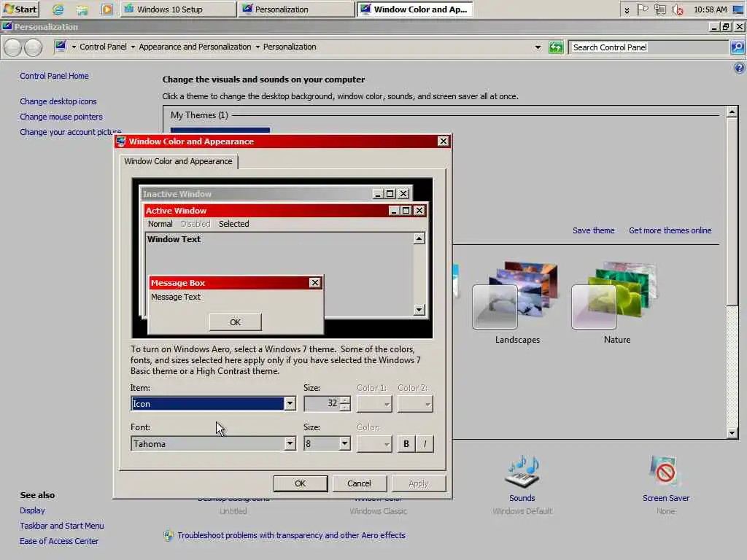
Task: Open Change mouse pointers link
Action: tap(61, 117)
